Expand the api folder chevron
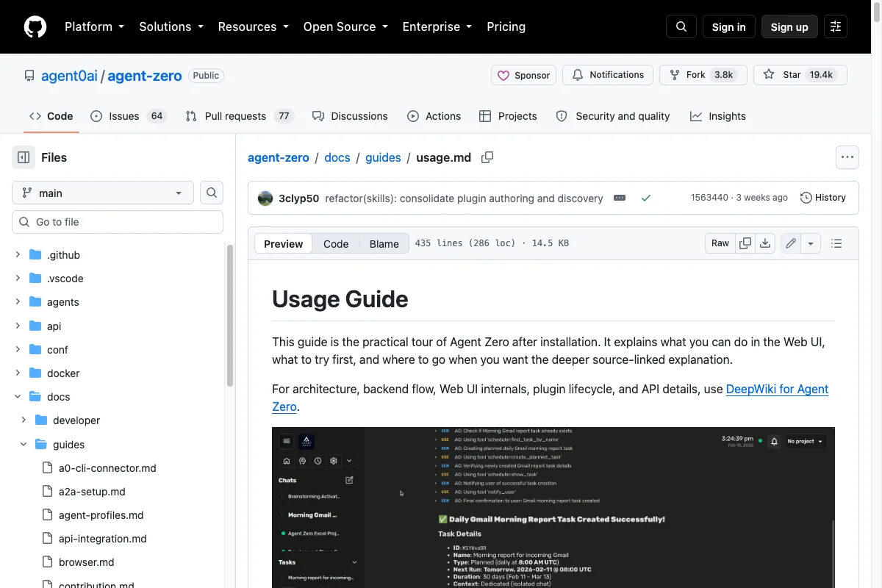 (18, 326)
